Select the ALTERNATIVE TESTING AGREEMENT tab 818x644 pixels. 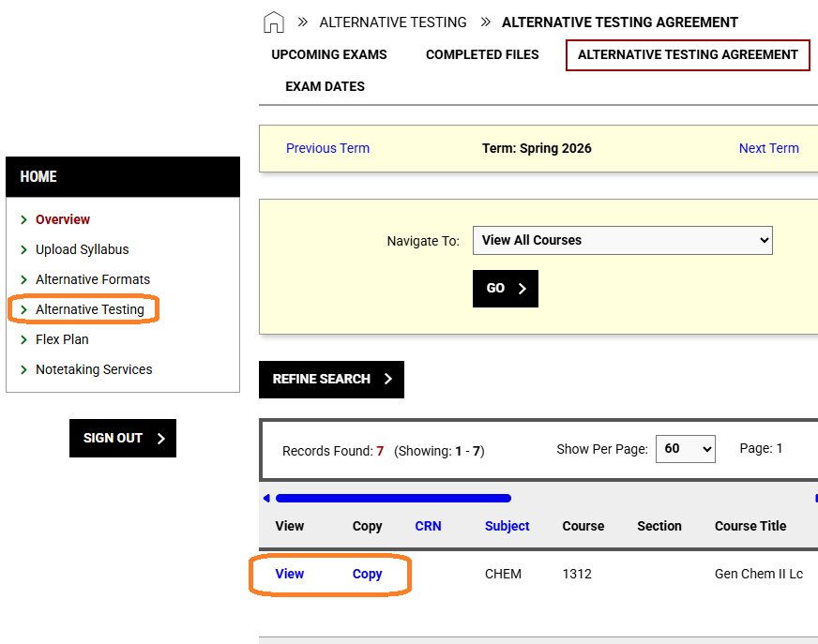point(688,54)
